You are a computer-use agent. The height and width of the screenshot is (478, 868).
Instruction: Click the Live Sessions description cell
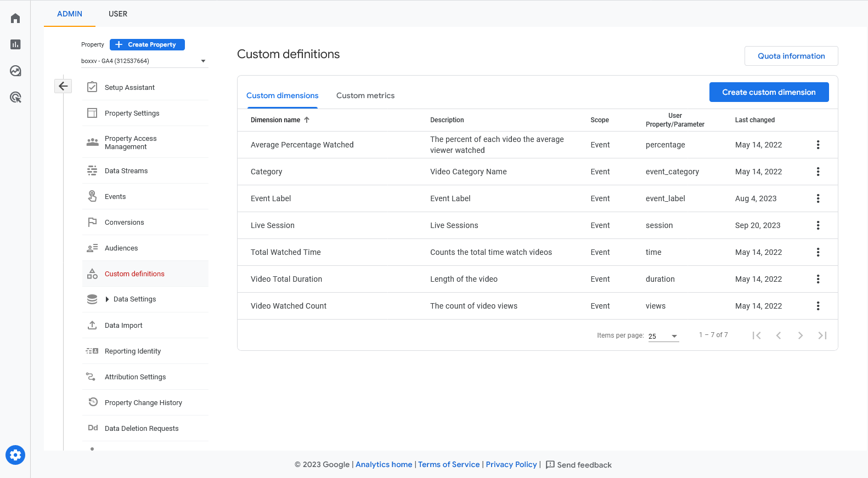pos(454,225)
